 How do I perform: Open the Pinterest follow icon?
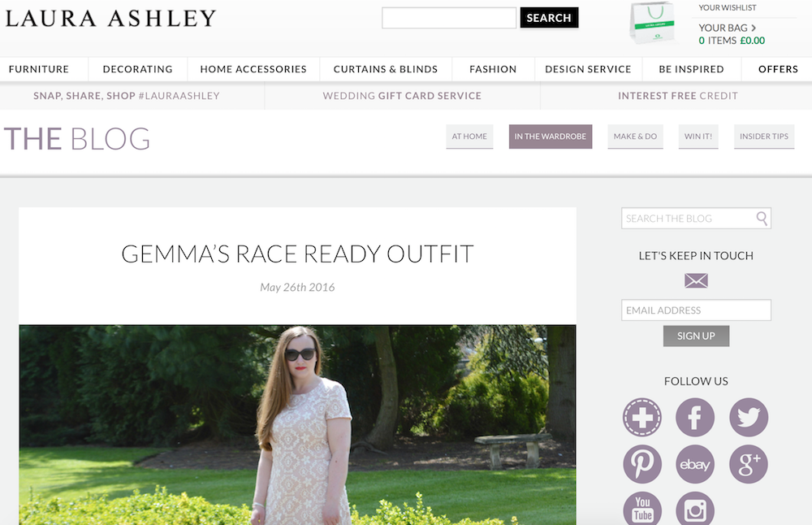642,464
